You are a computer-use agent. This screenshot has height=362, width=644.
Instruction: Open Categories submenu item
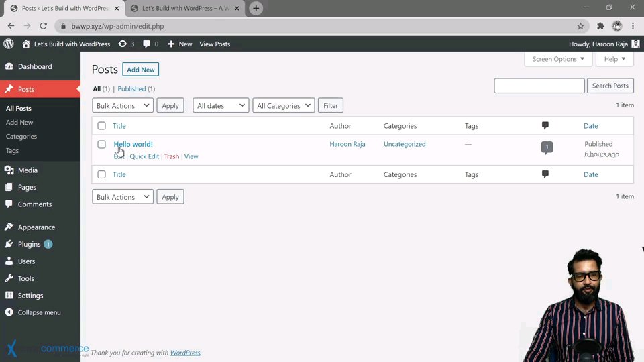21,136
